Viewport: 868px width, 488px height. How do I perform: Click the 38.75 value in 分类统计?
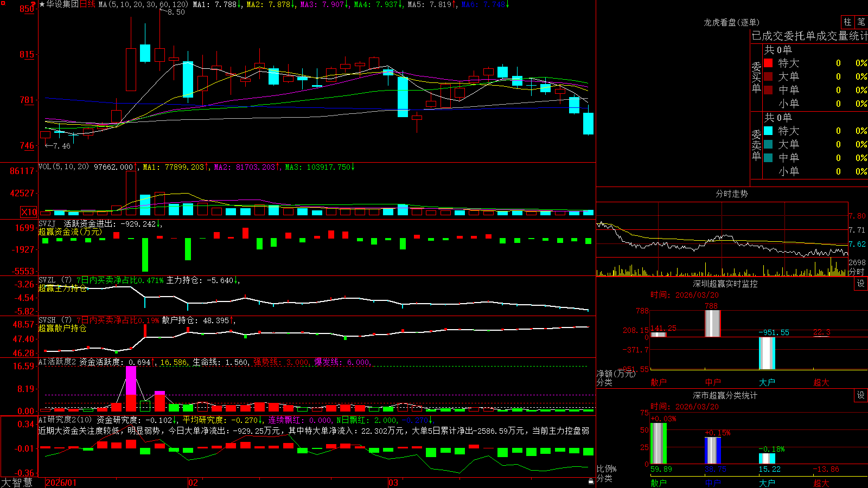(x=716, y=469)
